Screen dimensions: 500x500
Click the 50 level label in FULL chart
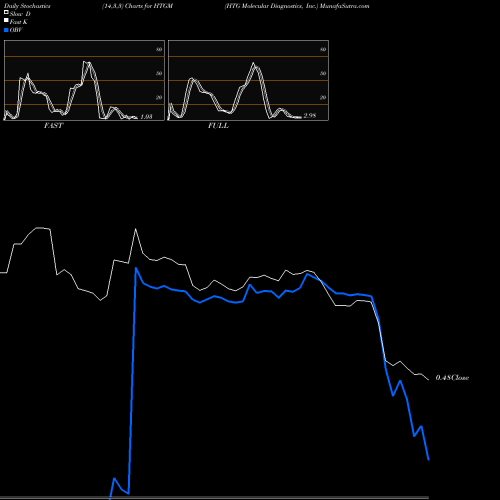coord(323,74)
